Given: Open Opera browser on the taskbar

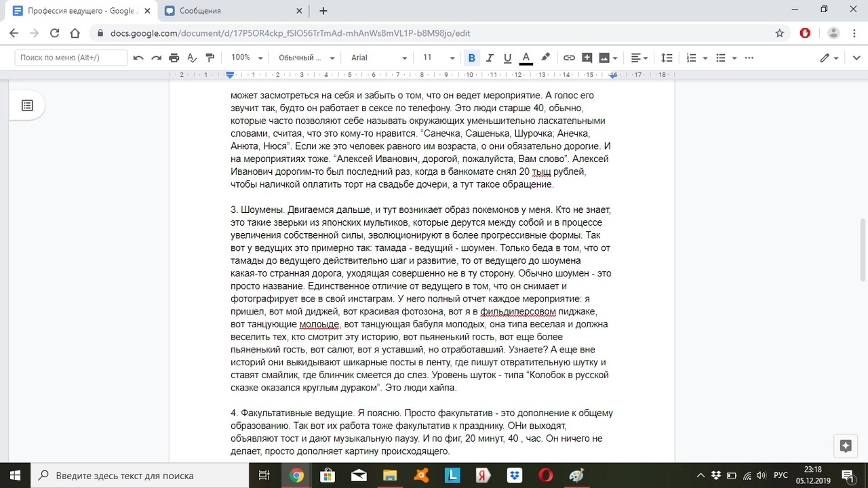Looking at the screenshot, I should click(546, 475).
